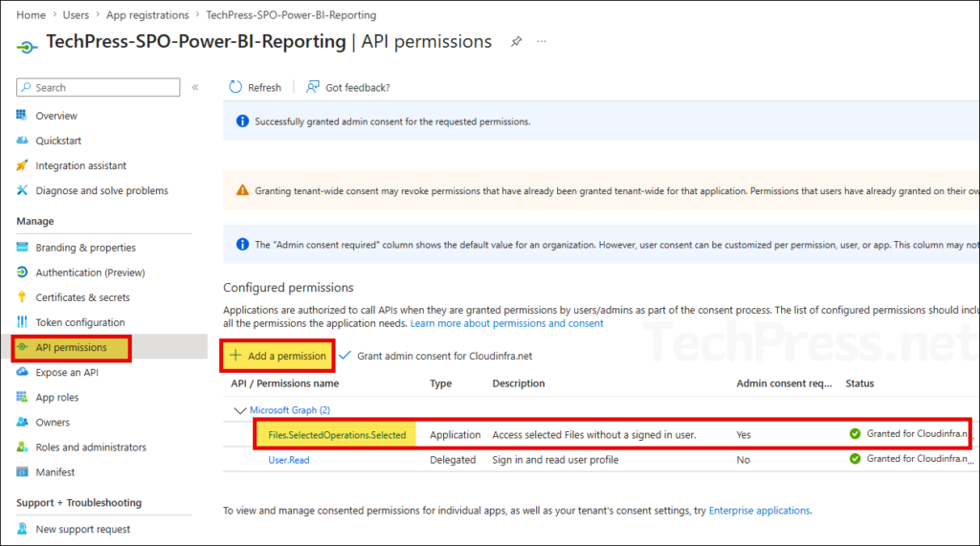
Task: Click the Got feedback? button
Action: pos(347,87)
